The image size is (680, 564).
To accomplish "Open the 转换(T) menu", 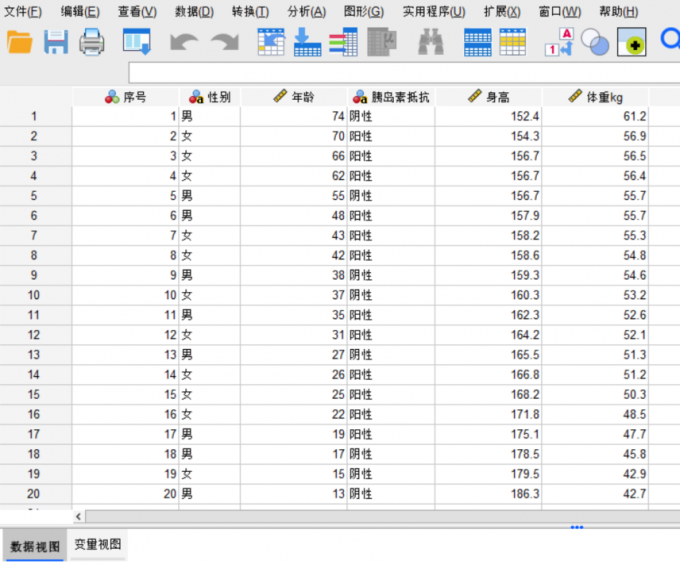I will pos(250,12).
